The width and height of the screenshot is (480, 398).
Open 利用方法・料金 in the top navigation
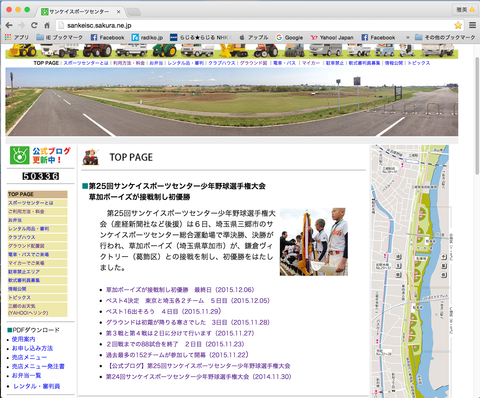(129, 63)
